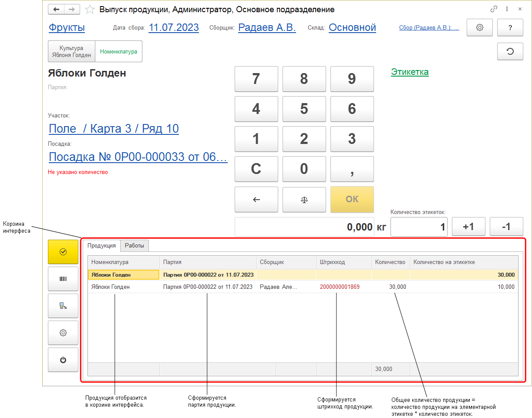
Task: Tap keypad digit 4
Action: coord(256,109)
